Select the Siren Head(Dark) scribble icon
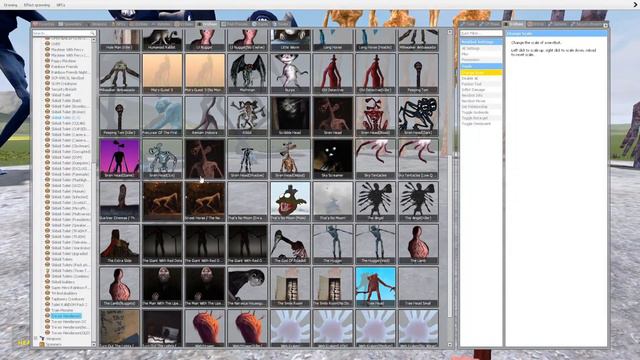640x360 pixels. click(418, 116)
